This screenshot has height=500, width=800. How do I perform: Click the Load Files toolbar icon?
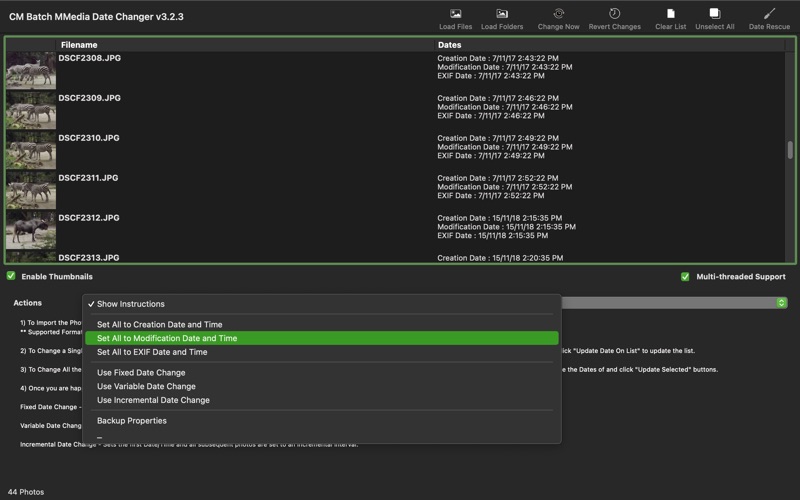(x=455, y=14)
